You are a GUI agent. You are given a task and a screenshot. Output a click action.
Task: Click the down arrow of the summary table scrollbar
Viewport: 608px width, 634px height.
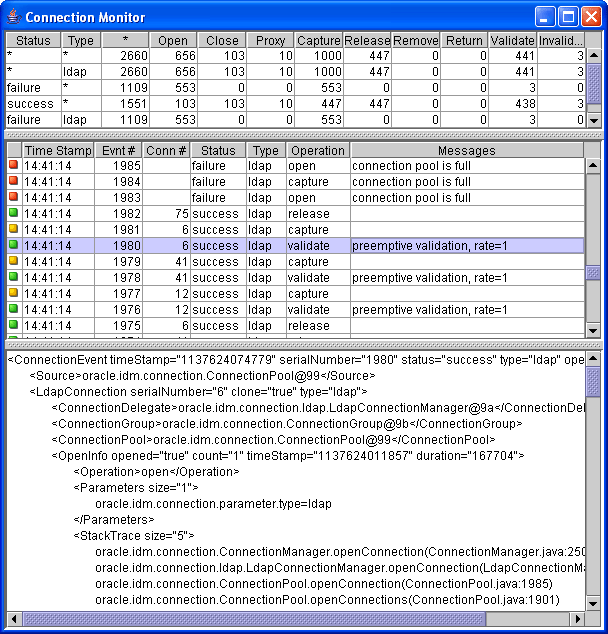[x=593, y=120]
